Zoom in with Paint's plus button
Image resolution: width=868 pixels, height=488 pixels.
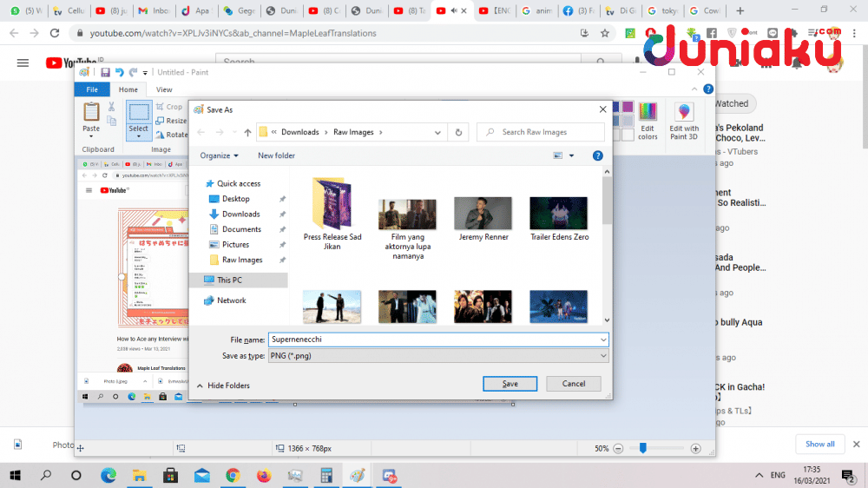[x=695, y=448]
